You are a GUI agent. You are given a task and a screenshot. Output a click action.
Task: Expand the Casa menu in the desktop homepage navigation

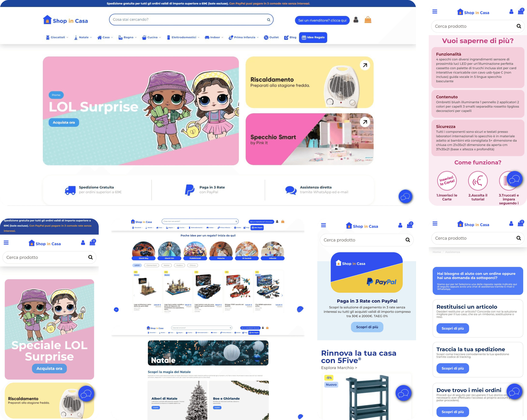[x=105, y=37]
